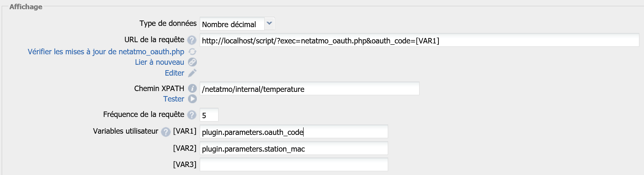644x175 pixels.
Task: Click the help icon beside Variables utilisateur
Action: (166, 132)
